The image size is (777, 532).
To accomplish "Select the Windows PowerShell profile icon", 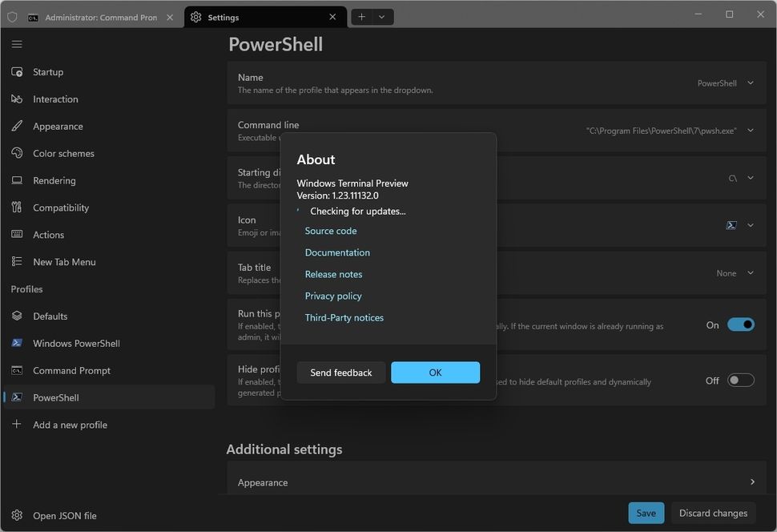I will (17, 343).
